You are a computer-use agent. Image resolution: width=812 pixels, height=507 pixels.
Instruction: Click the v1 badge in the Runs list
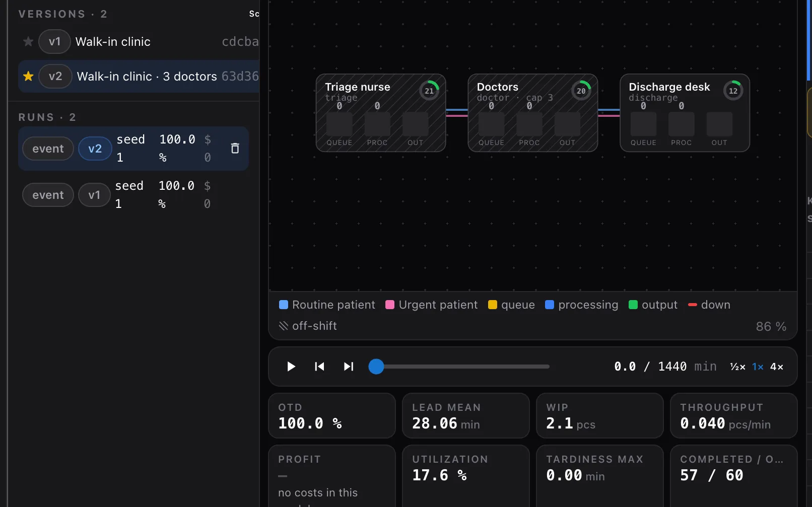[94, 195]
